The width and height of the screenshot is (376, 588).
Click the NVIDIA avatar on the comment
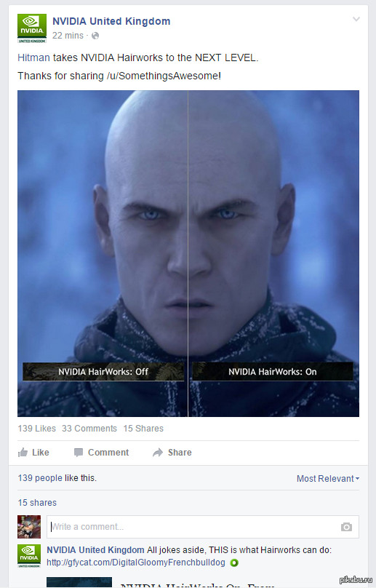pos(29,556)
